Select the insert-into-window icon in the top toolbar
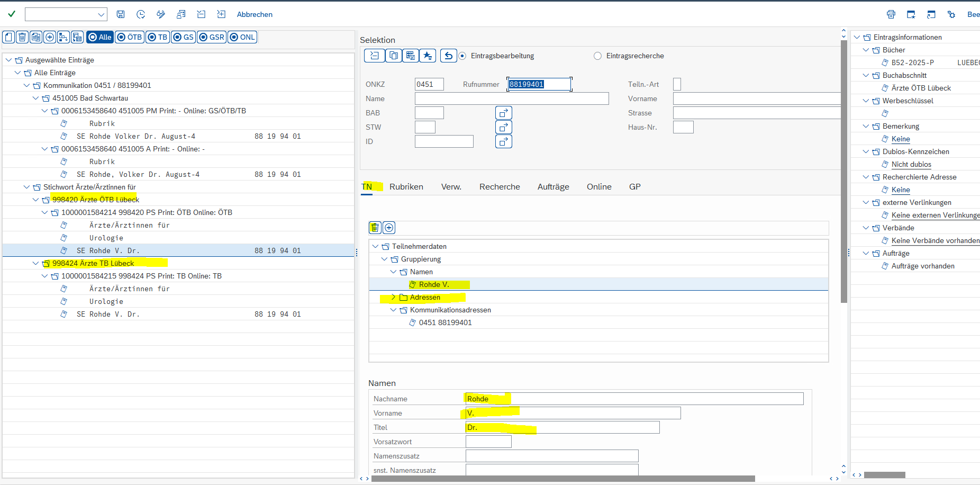 221,14
